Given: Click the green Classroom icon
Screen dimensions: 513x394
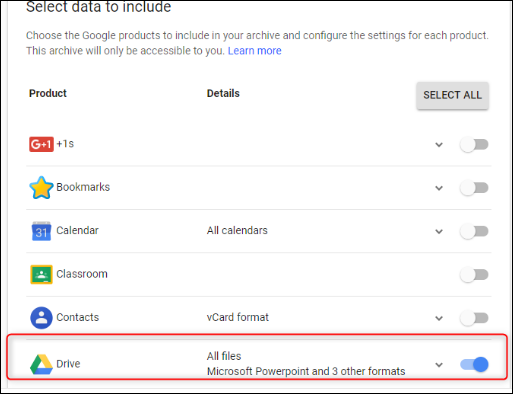Looking at the screenshot, I should (x=41, y=274).
